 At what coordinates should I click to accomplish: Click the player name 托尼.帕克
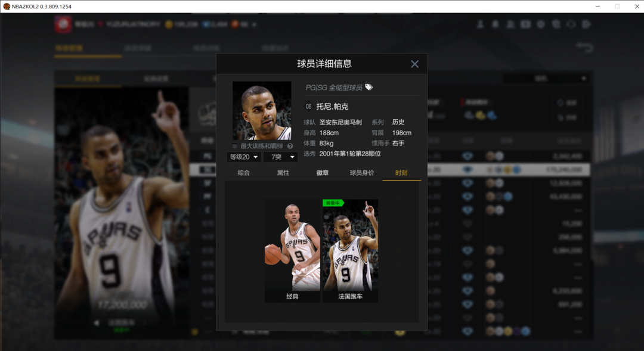pos(332,107)
